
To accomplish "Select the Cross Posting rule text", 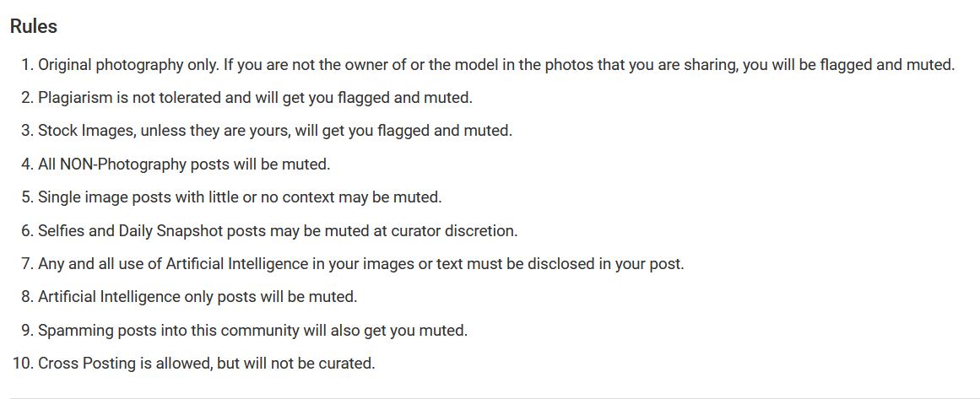I will point(206,364).
